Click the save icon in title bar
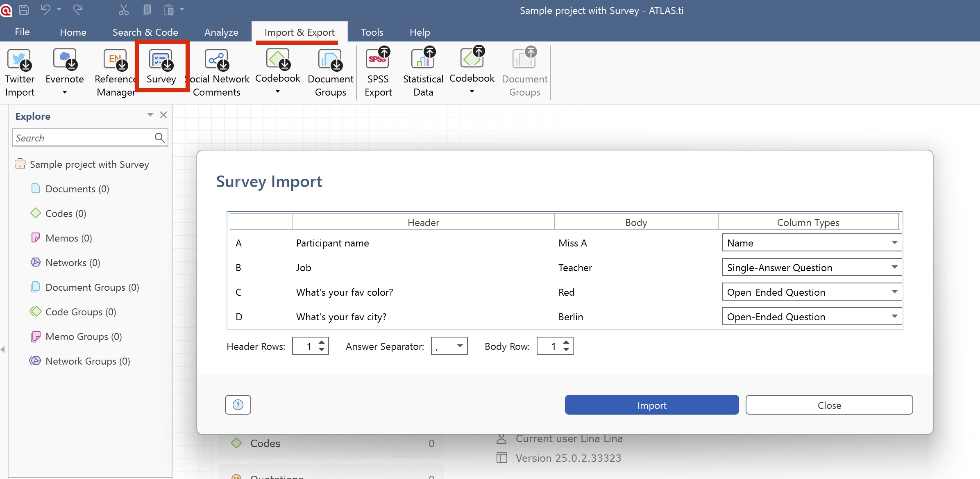Viewport: 980px width, 479px height. click(24, 10)
